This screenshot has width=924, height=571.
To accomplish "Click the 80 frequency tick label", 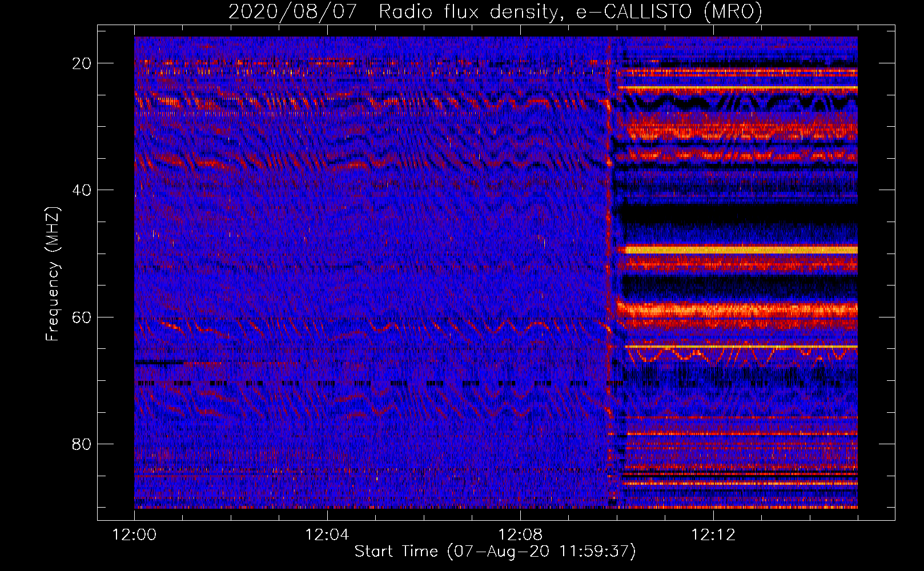I will pos(82,444).
